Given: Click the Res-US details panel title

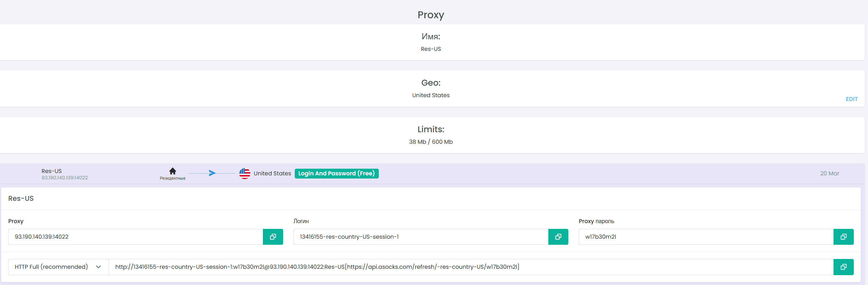Looking at the screenshot, I should pyautogui.click(x=21, y=198).
